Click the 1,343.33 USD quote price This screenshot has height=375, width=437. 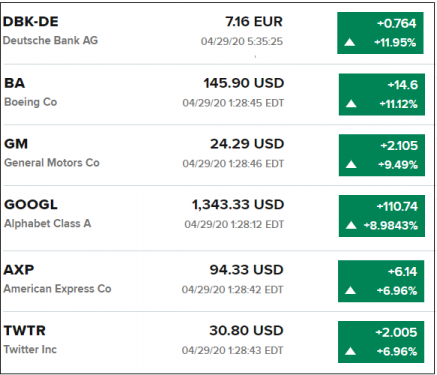238,204
